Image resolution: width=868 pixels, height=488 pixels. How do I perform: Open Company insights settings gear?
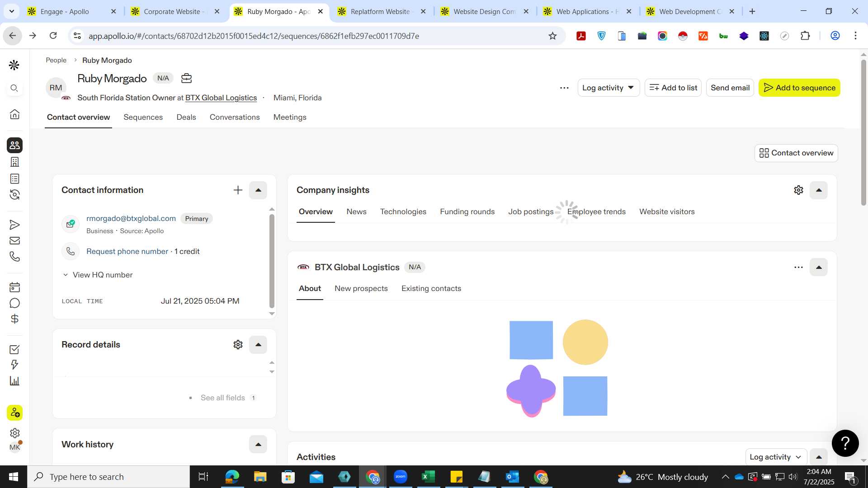click(798, 190)
